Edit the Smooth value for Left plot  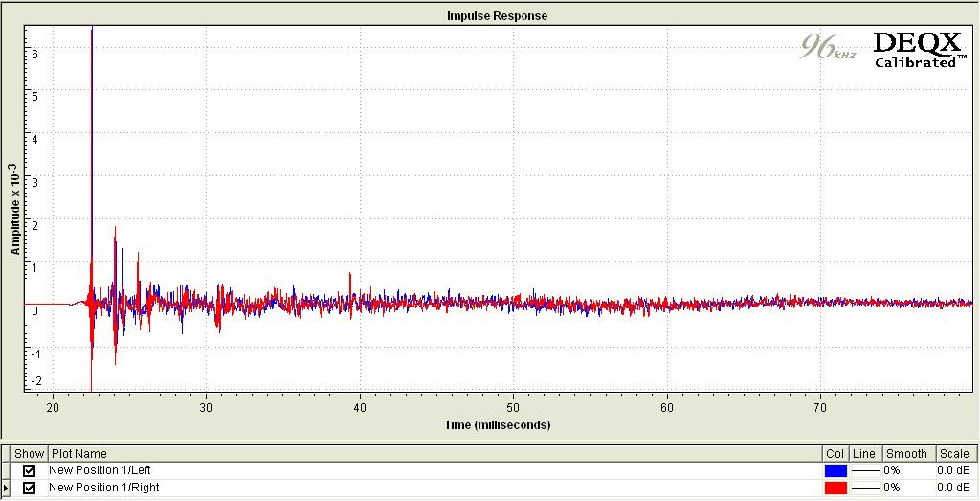tap(907, 470)
